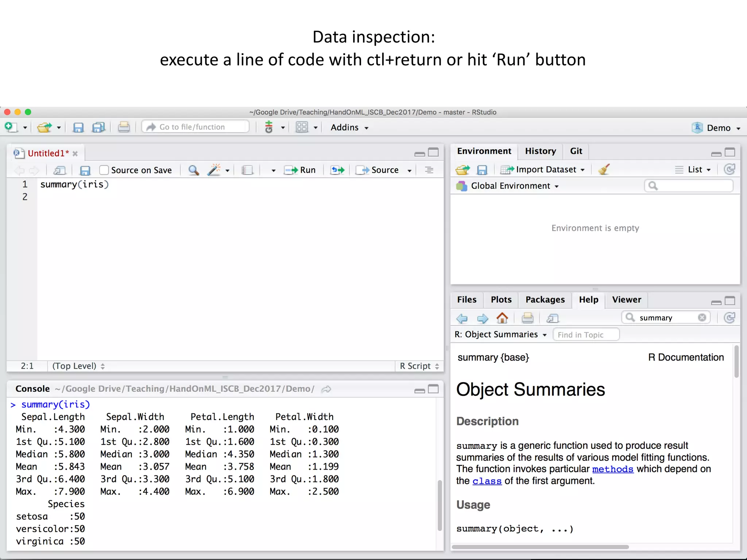747x560 pixels.
Task: Click the Refresh icon in the Environment pane
Action: click(x=729, y=169)
